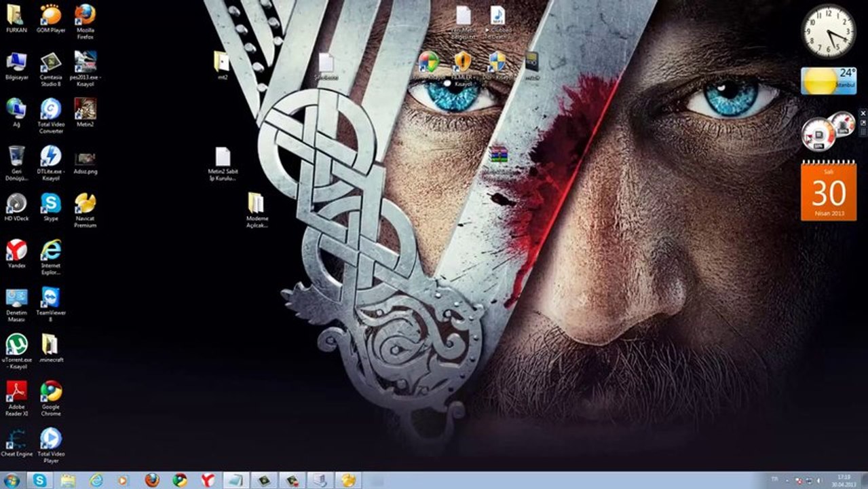The width and height of the screenshot is (868, 489).
Task: Open Google Chrome from the taskbar
Action: 180,480
